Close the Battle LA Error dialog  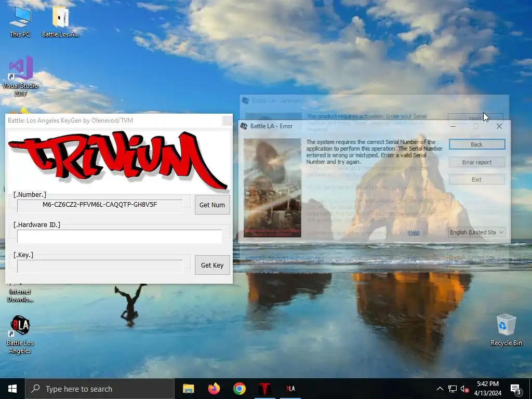tap(499, 126)
